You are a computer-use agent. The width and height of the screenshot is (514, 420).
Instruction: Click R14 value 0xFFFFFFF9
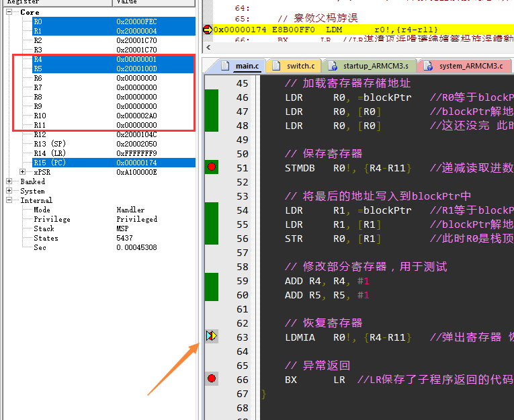click(x=136, y=153)
